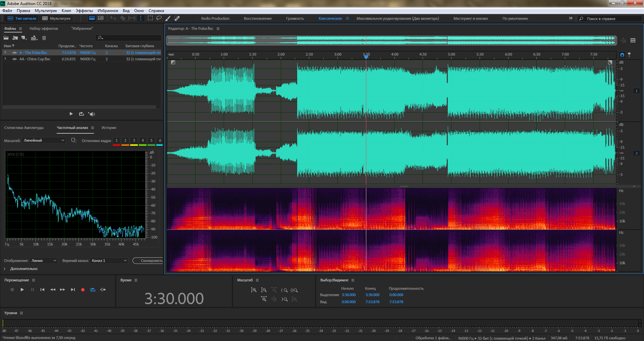644x341 pixels.
Task: Expand the A - The Pulse.flac row
Action: 5,53
